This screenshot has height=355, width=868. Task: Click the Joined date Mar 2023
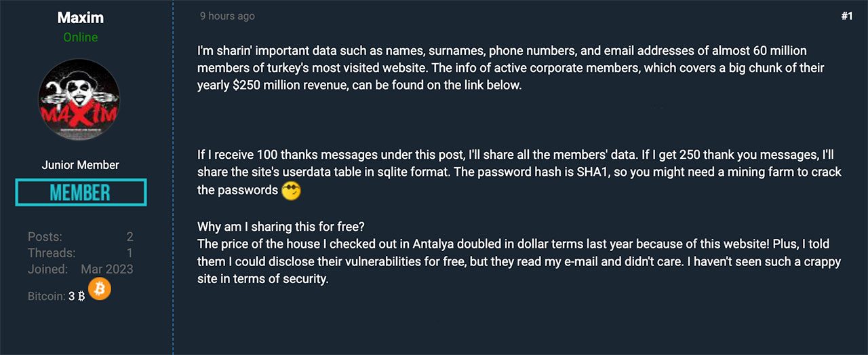(107, 269)
